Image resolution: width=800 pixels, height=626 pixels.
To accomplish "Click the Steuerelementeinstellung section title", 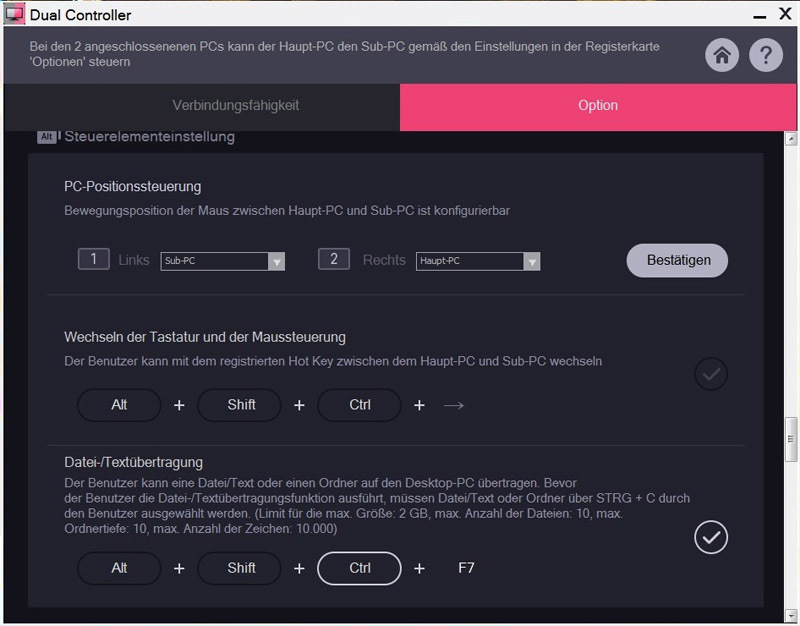I will click(x=149, y=137).
